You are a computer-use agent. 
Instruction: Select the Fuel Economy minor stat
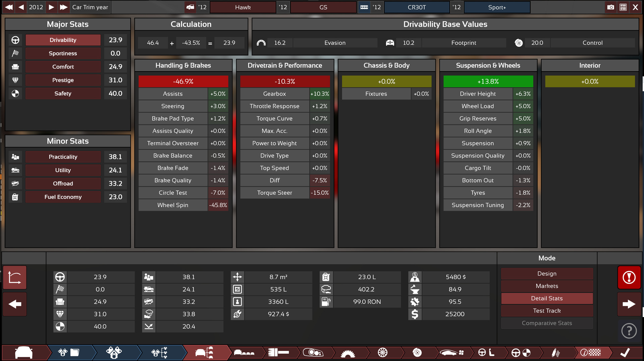click(63, 197)
